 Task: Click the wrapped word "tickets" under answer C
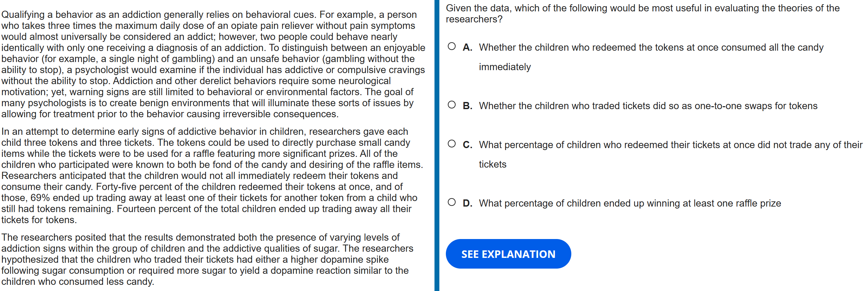tap(492, 164)
